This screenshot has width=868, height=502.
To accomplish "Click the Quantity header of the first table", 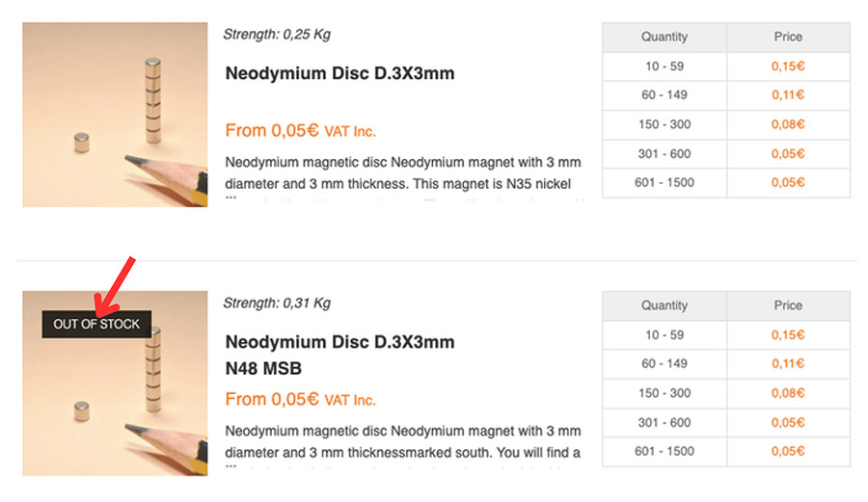I will click(x=665, y=37).
